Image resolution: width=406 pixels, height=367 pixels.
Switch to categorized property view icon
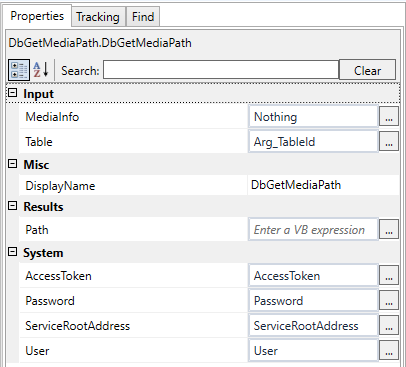click(x=19, y=70)
